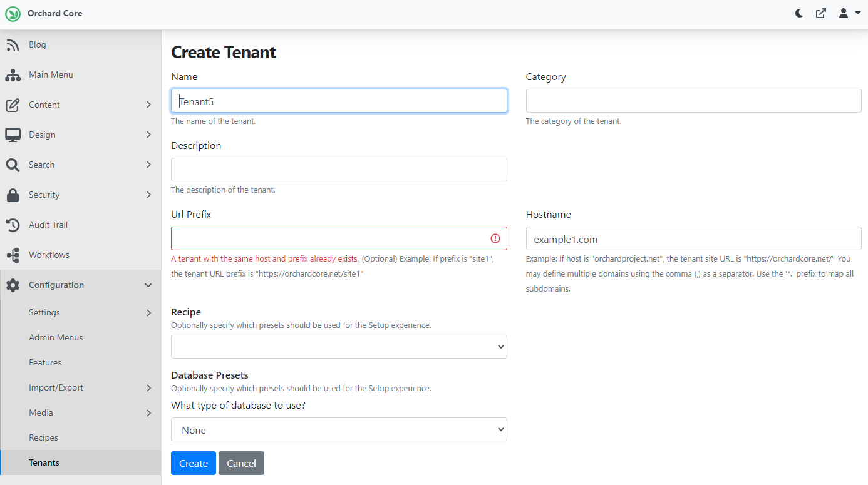Click the Name input field
This screenshot has height=485, width=868.
tap(339, 101)
